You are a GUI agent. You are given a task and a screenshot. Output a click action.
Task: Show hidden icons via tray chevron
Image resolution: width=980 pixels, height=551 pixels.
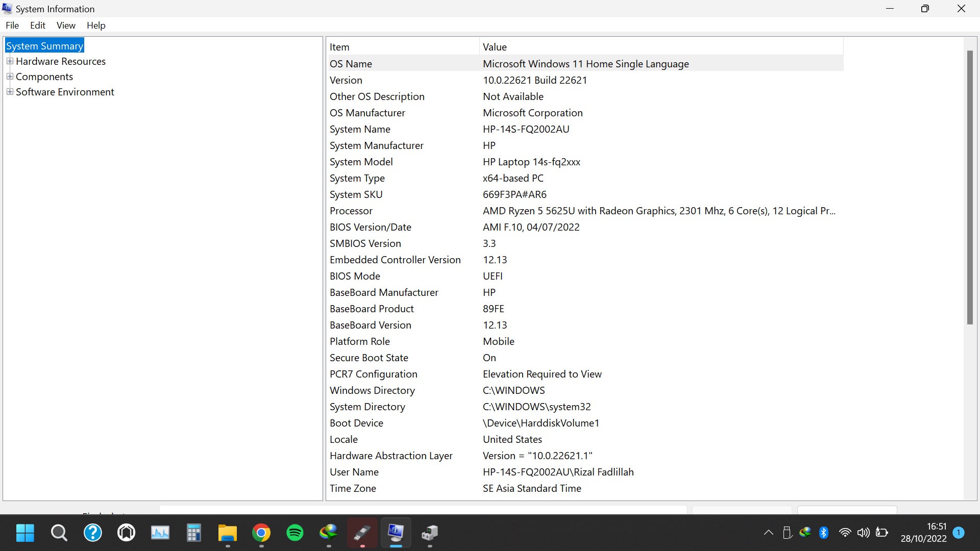coord(768,533)
